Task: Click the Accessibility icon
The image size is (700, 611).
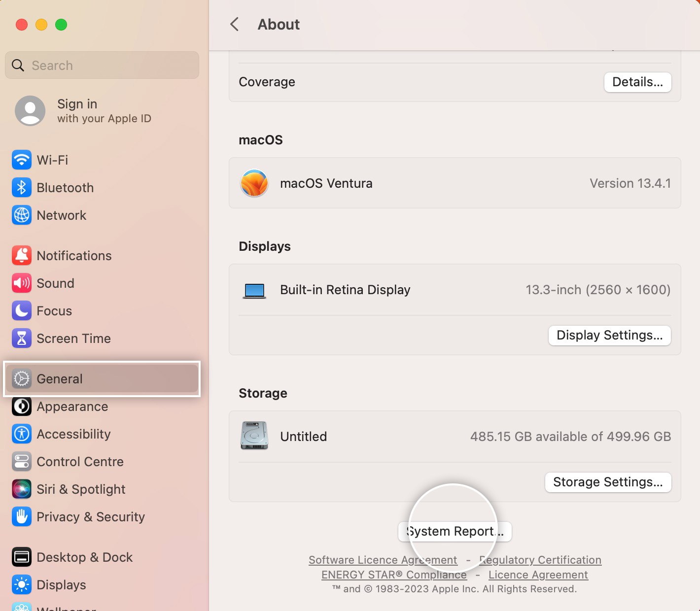Action: [22, 434]
